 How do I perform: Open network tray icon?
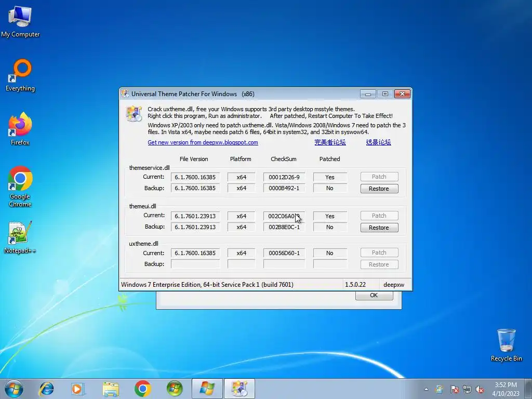[x=467, y=389]
